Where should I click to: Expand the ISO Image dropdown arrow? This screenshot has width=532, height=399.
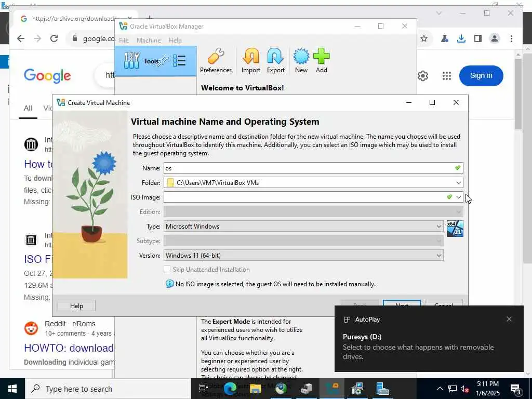click(458, 197)
